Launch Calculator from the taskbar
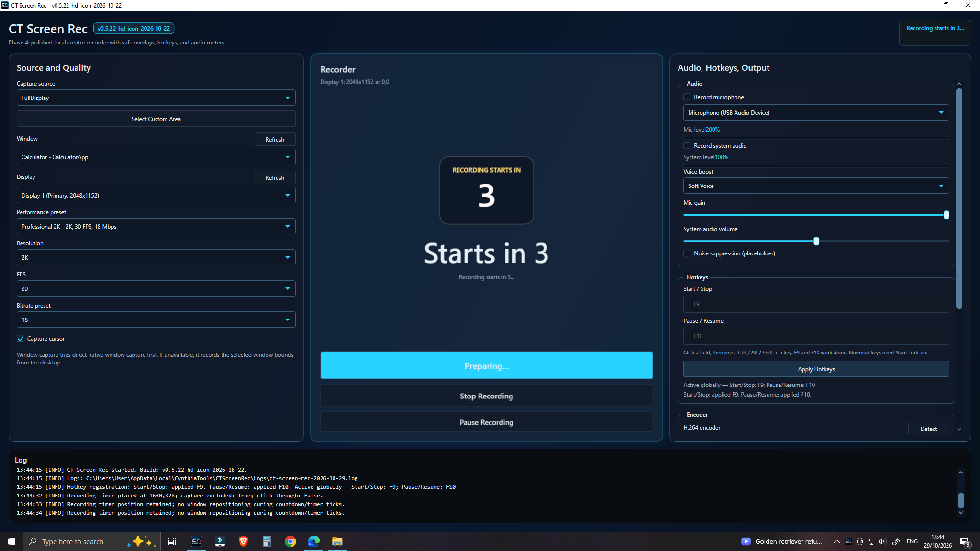Screen dimensions: 980x551 click(267, 541)
